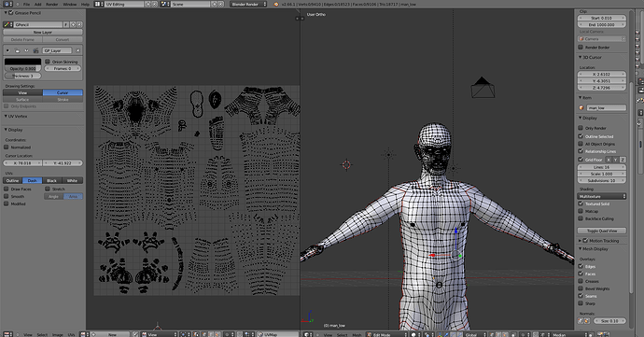
Task: Click the camera object icon in the 3D view
Action: (483, 87)
